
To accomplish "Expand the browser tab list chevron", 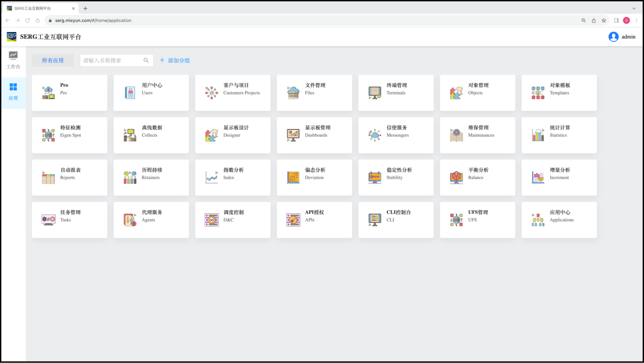I will click(634, 8).
